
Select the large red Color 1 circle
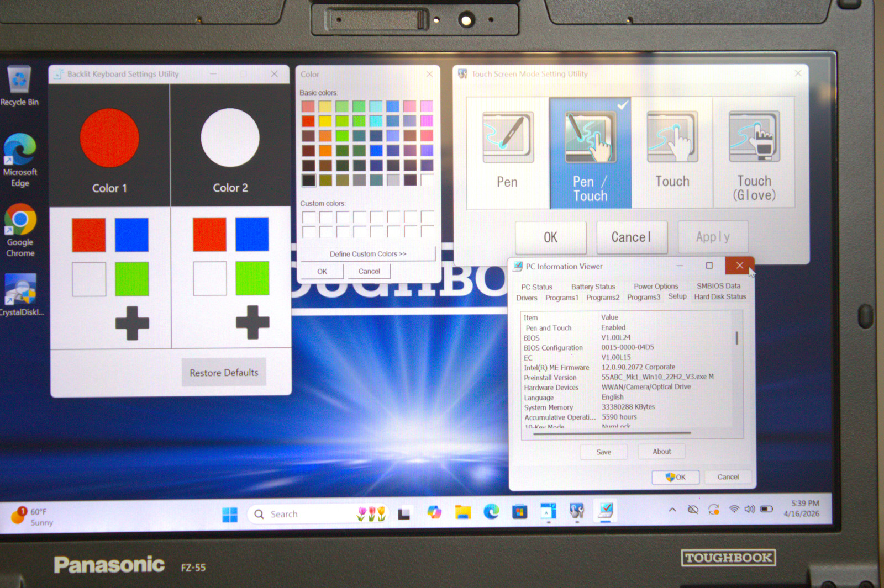pyautogui.click(x=109, y=138)
